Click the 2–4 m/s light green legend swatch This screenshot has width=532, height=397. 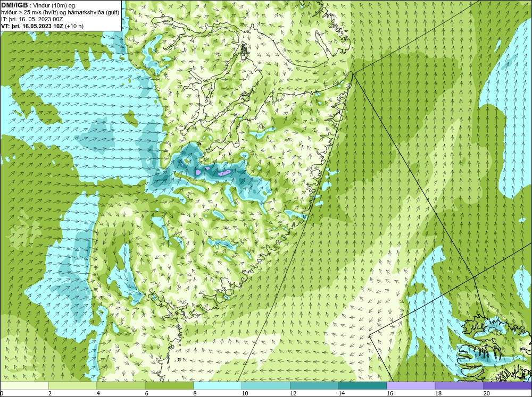(72, 385)
